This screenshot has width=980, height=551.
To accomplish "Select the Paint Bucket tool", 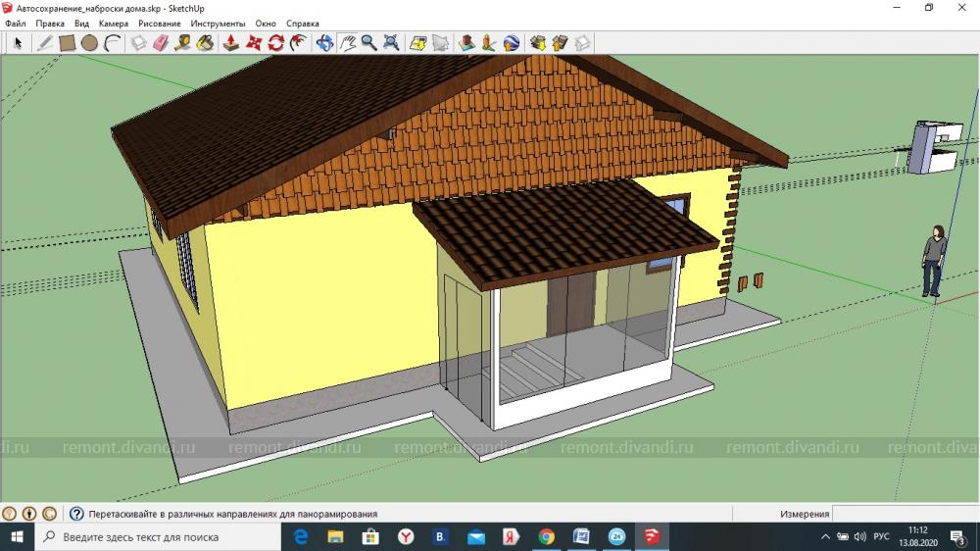I will (205, 42).
